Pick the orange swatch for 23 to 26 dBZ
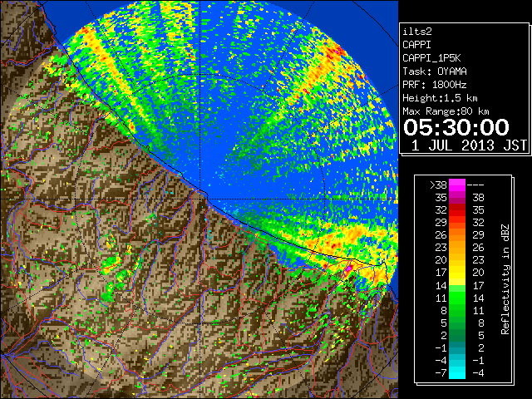This screenshot has height=399, width=532. click(x=457, y=248)
